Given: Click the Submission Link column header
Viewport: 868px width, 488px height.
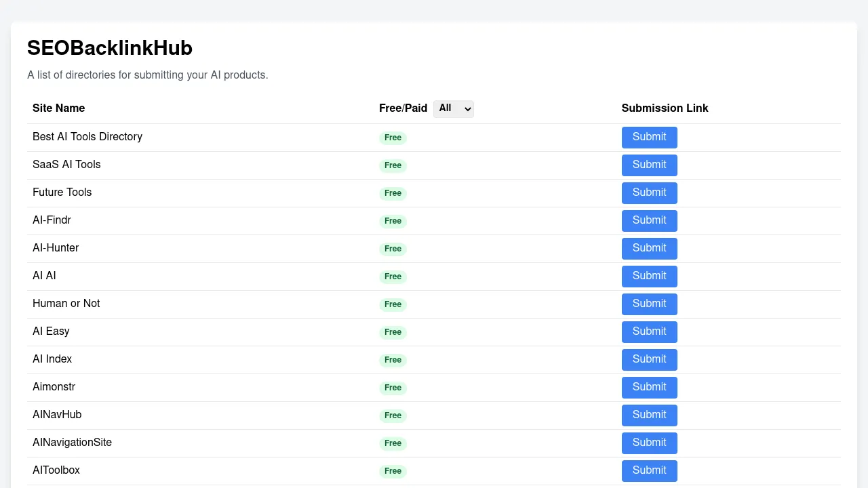Looking at the screenshot, I should (x=665, y=108).
